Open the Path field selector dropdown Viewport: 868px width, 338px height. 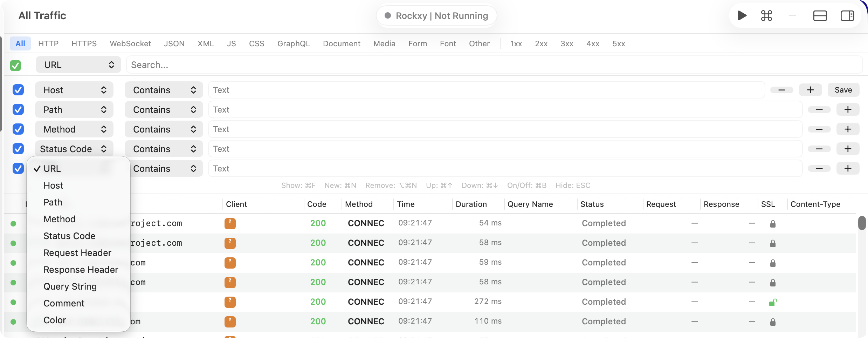(74, 110)
